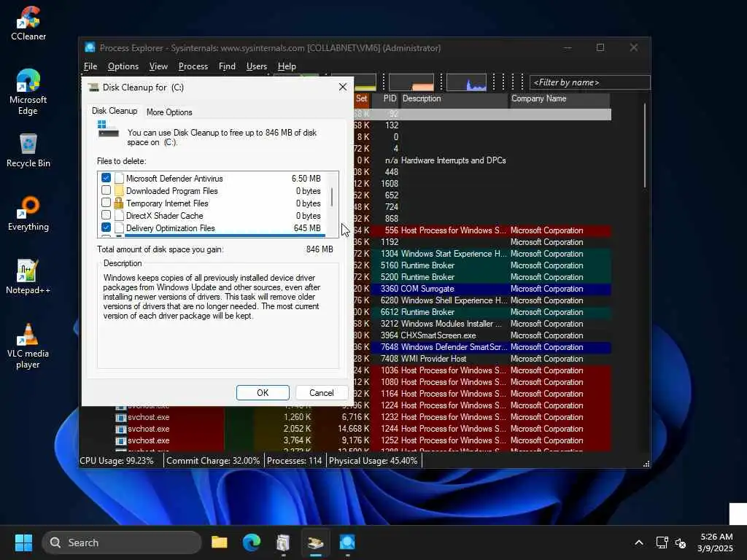This screenshot has width=747, height=560.
Task: Open Edge browser from taskbar
Action: point(252,542)
